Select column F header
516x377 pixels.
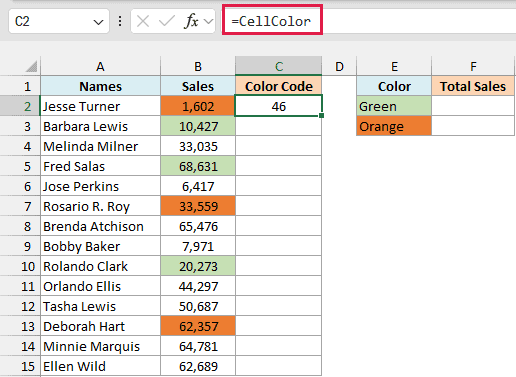pos(473,66)
